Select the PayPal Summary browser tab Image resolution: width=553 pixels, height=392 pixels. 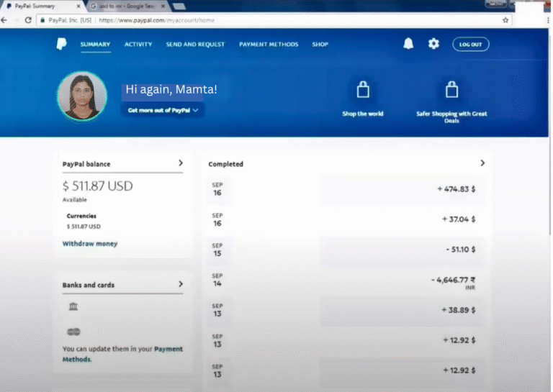pyautogui.click(x=42, y=6)
